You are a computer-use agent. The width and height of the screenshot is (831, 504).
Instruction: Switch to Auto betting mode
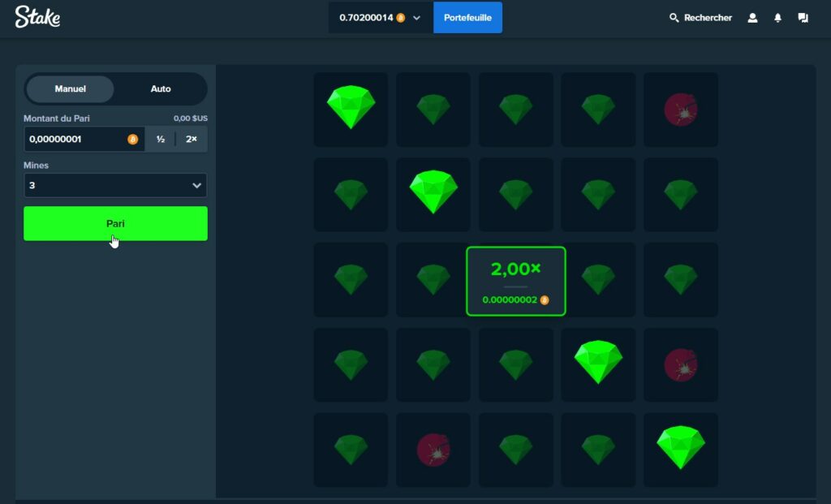[x=161, y=89]
